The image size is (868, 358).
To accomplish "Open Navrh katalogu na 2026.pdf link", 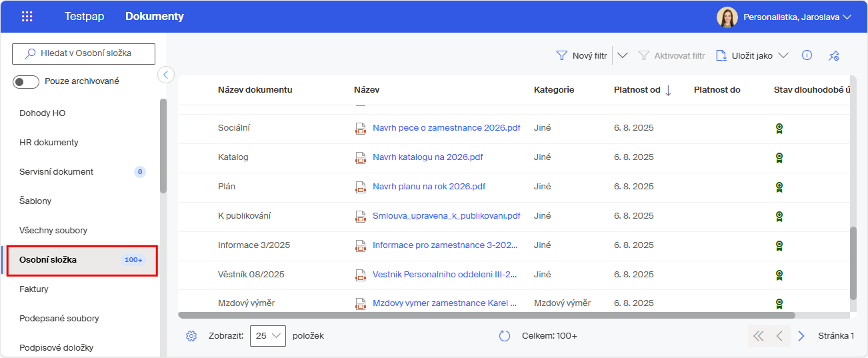I will click(427, 157).
